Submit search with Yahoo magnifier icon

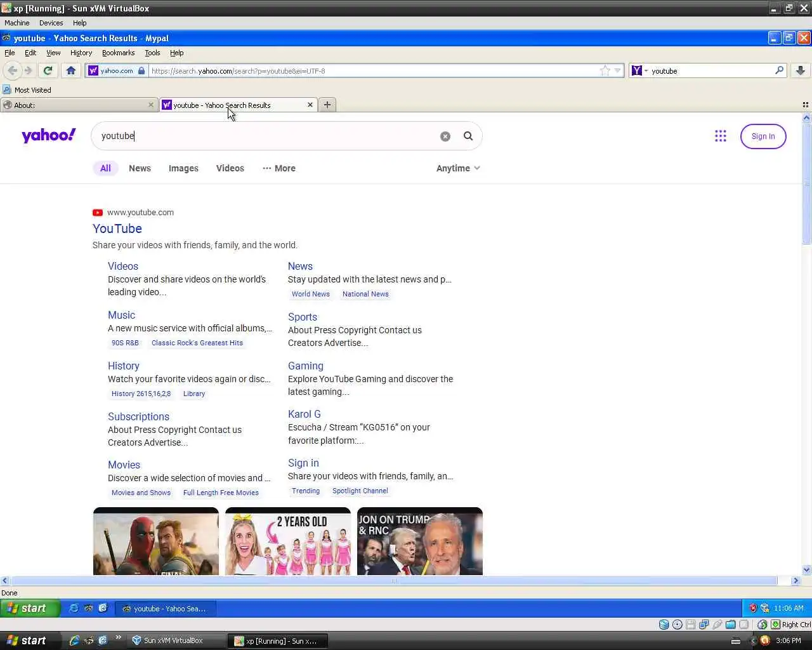[x=468, y=136]
